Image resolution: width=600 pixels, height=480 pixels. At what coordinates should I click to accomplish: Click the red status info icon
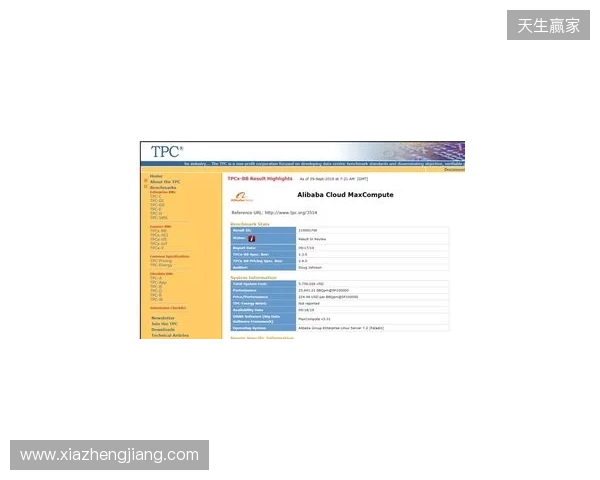click(252, 238)
